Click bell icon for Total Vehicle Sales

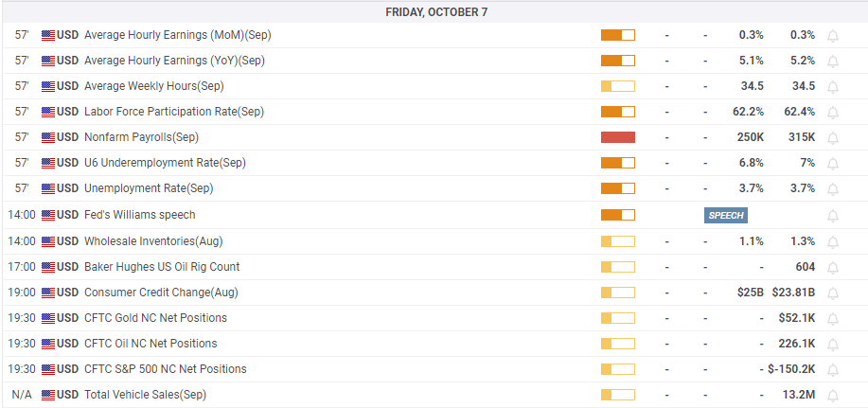coord(833,395)
